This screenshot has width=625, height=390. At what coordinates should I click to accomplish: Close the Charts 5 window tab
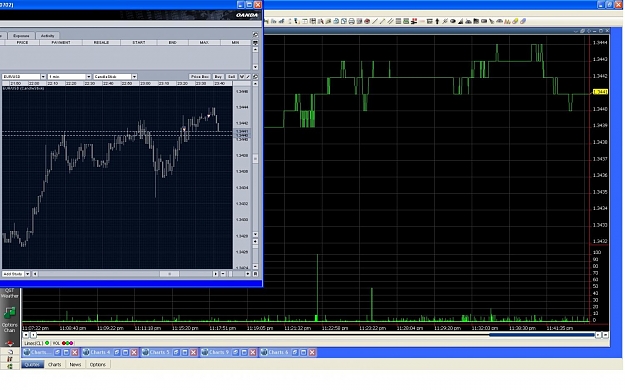pos(193,353)
